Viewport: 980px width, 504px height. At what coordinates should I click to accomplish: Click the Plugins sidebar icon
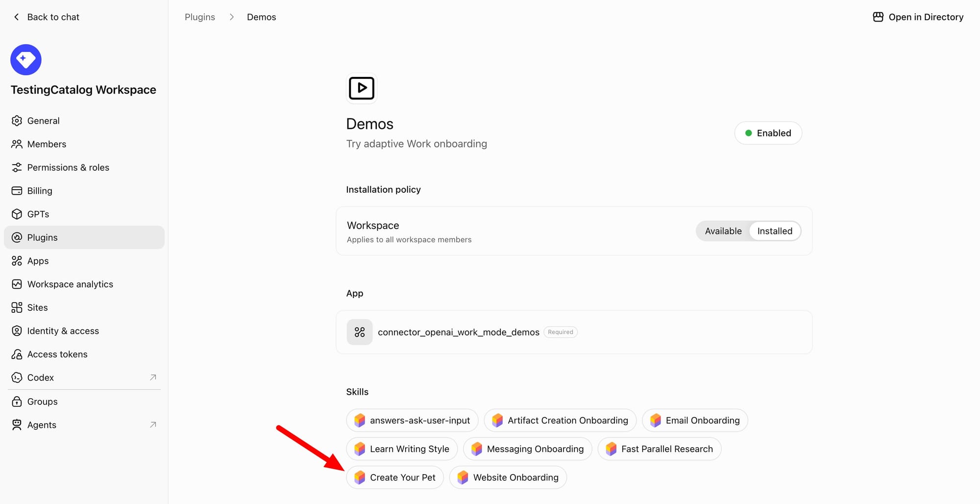(x=17, y=238)
